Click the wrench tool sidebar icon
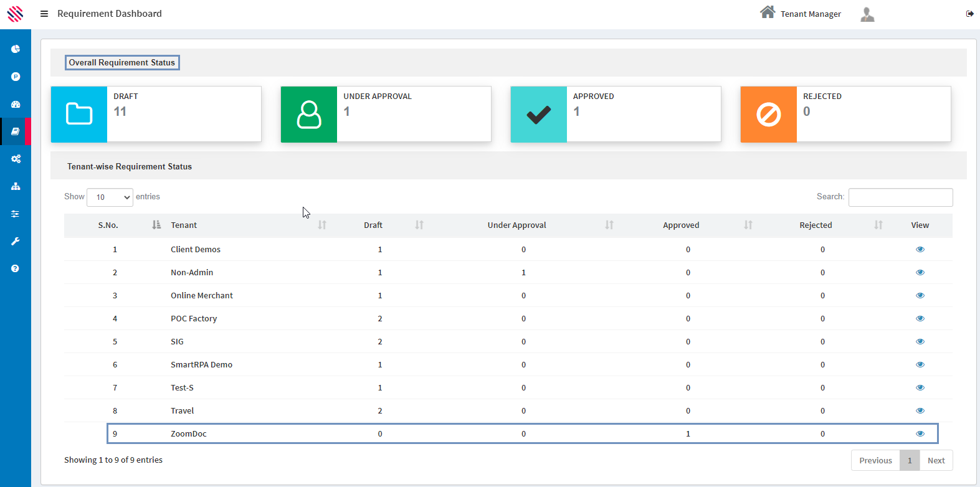 [16, 241]
